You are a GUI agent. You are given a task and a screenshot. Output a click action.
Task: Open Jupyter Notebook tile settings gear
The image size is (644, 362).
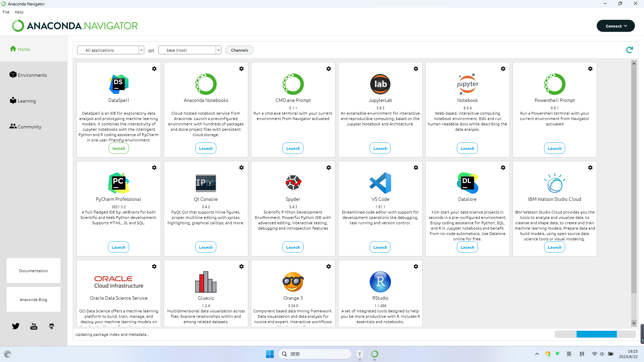[x=503, y=69]
